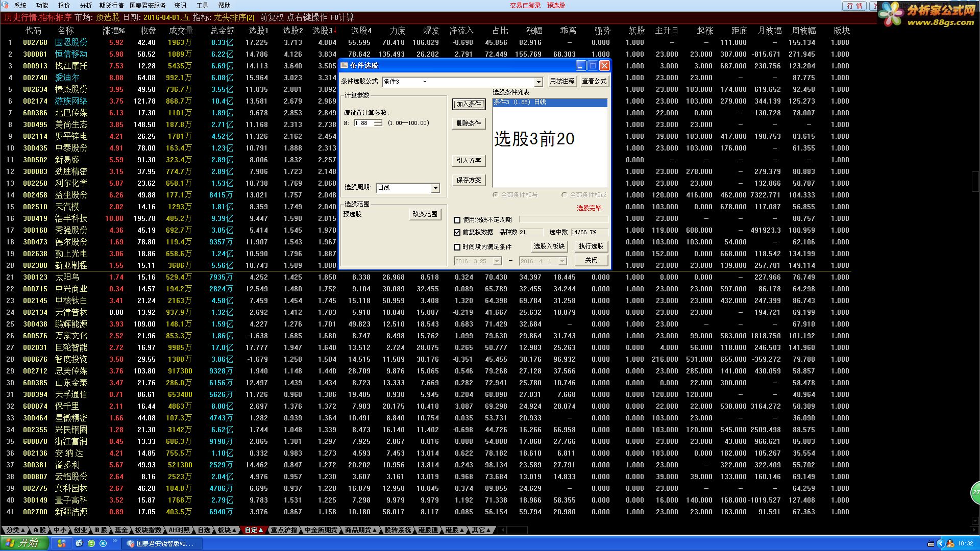Click the N parameter spinner arrows
980x551 pixels.
tap(378, 123)
